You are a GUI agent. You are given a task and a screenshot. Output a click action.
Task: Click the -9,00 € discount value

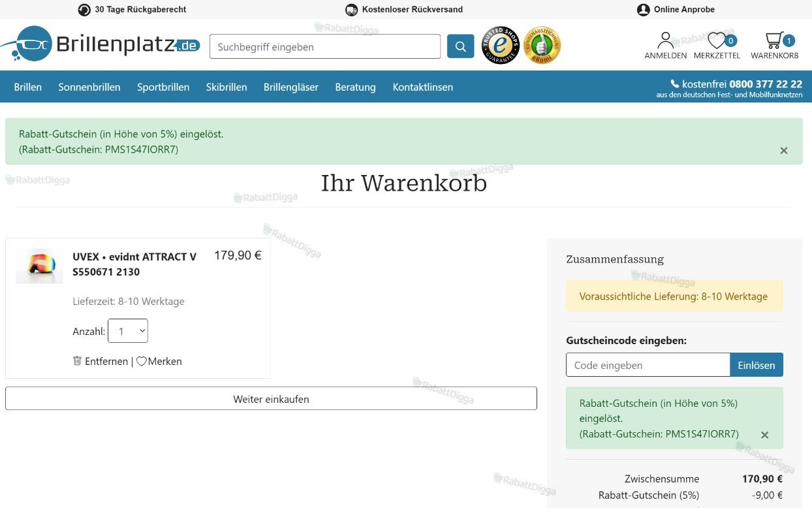tap(768, 495)
